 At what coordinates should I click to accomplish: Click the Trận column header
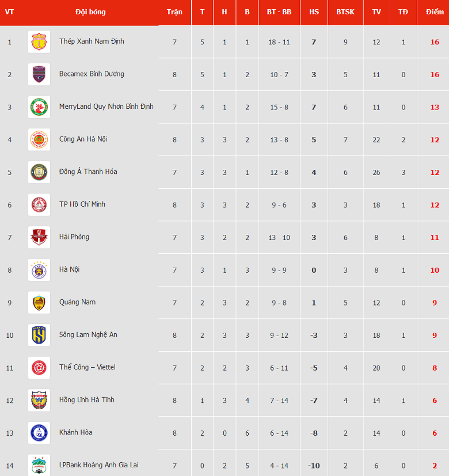coord(174,12)
